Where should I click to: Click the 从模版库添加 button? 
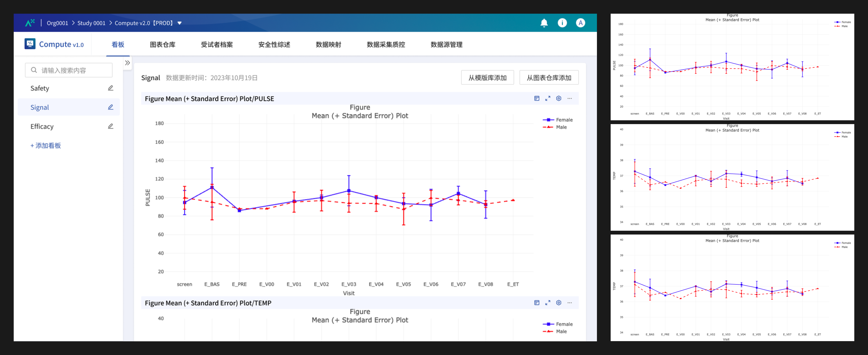tap(487, 78)
